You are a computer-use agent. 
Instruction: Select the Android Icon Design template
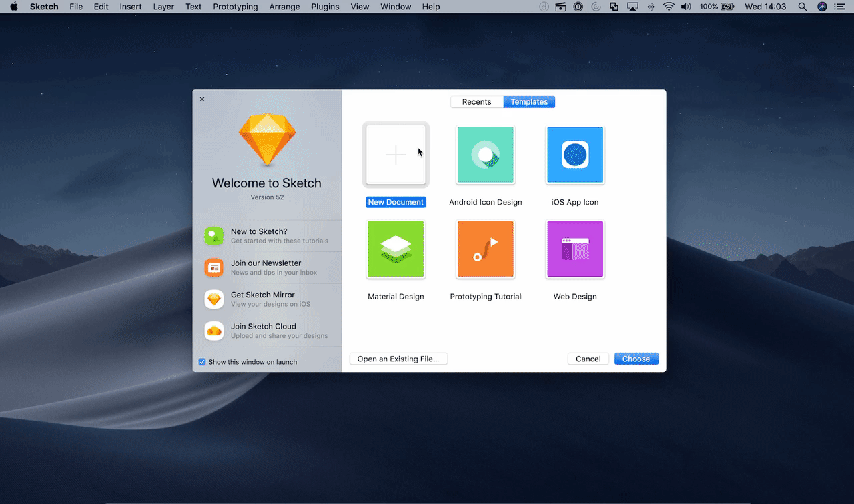(486, 155)
